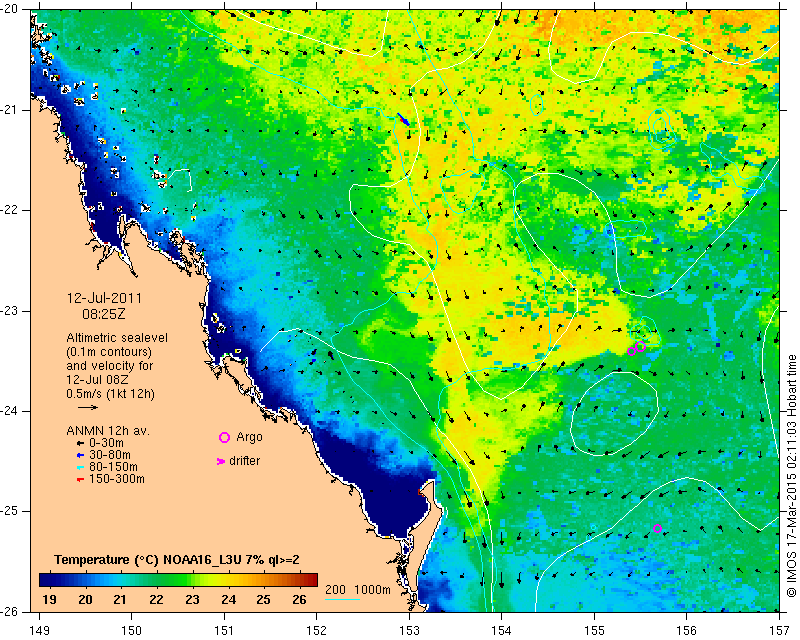Select the Argo float marker near latitude -25
This screenshot has height=640, width=800.
point(657,528)
